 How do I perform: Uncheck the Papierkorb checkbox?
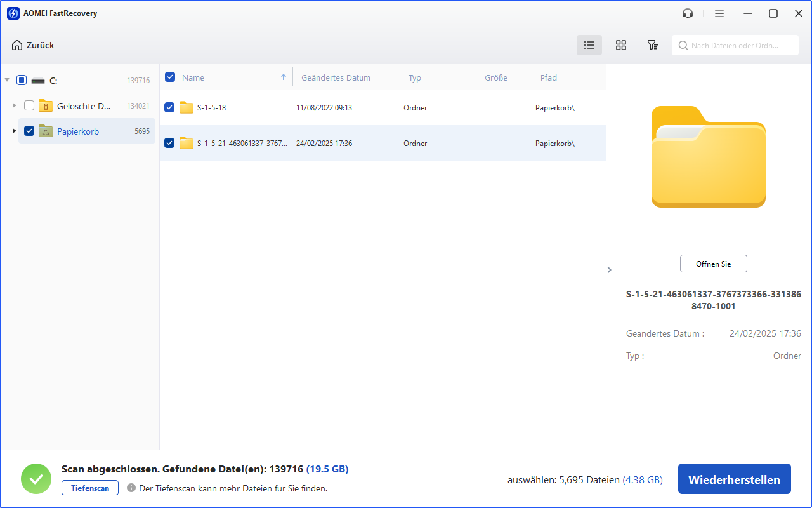pos(29,131)
